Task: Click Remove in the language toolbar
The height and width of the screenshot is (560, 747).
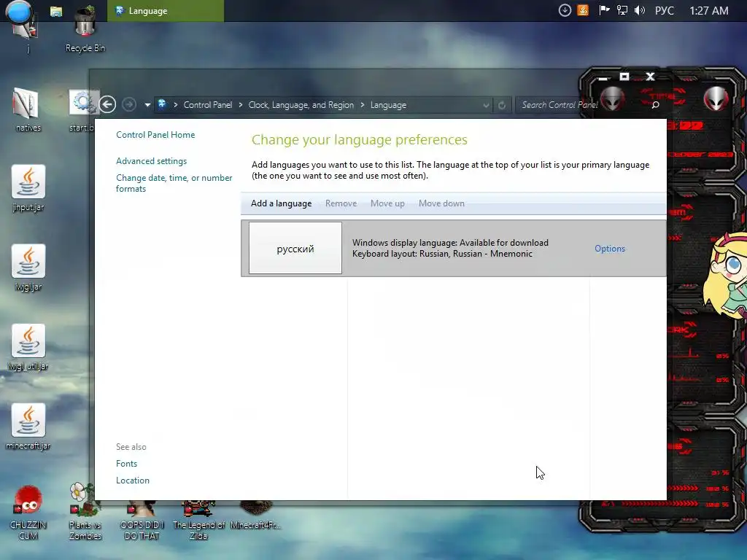Action: click(341, 203)
